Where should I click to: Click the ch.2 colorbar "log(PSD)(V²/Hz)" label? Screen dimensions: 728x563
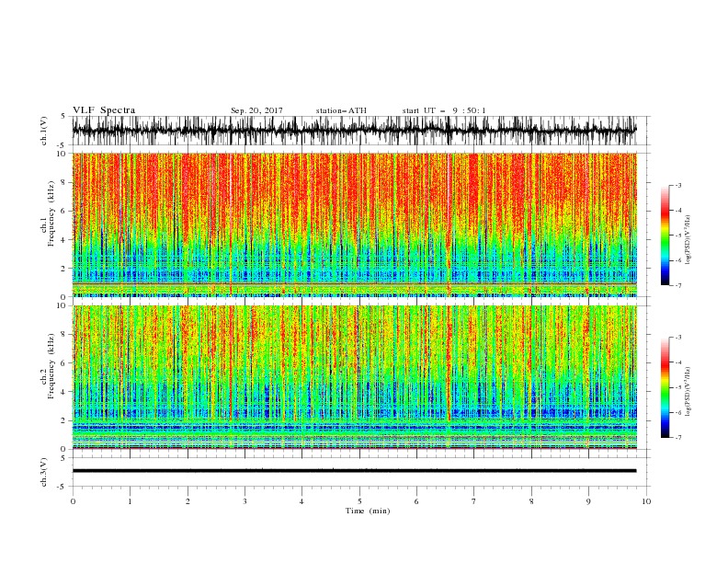point(688,391)
